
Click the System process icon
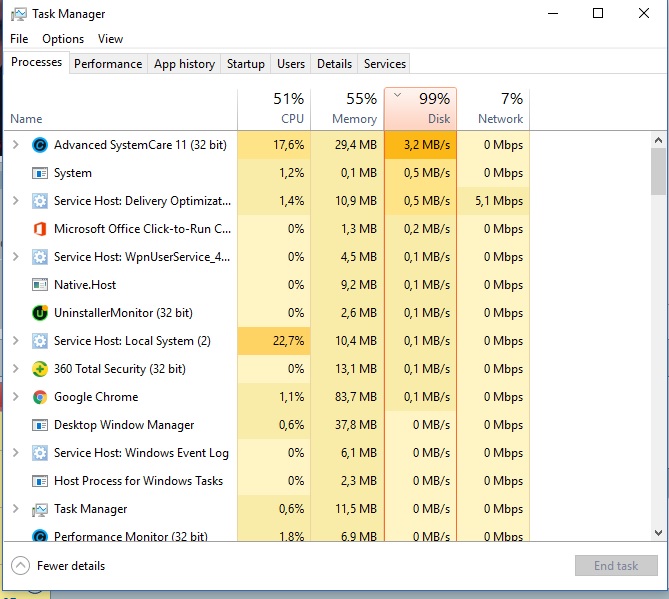click(x=40, y=173)
